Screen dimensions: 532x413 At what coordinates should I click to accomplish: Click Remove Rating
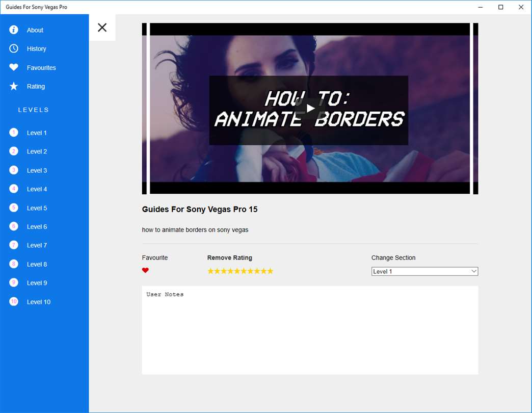coord(230,257)
